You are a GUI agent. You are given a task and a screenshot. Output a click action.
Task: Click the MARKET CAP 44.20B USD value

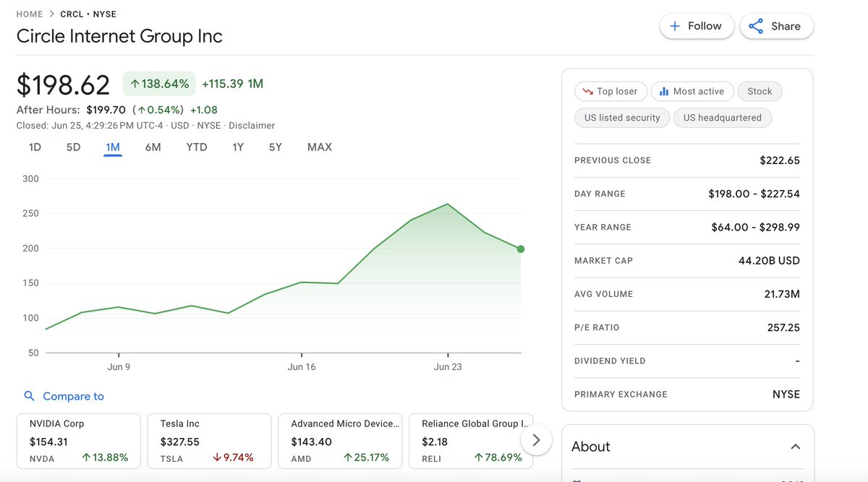point(768,260)
